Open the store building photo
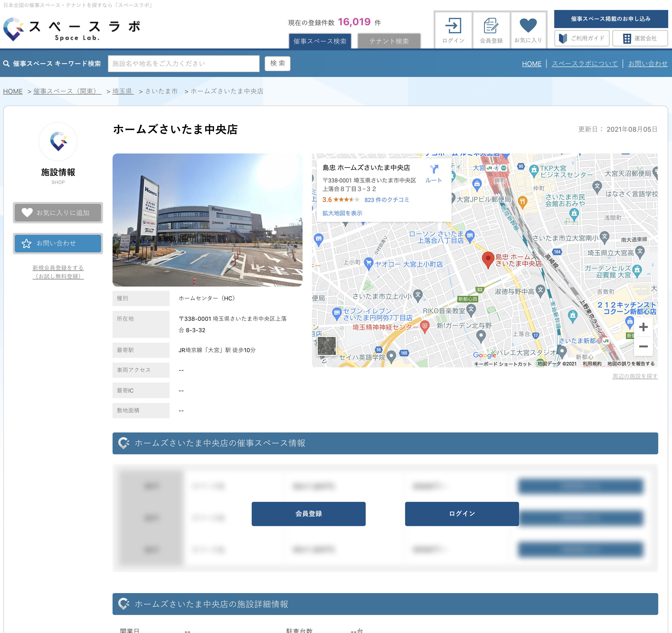 [x=207, y=220]
